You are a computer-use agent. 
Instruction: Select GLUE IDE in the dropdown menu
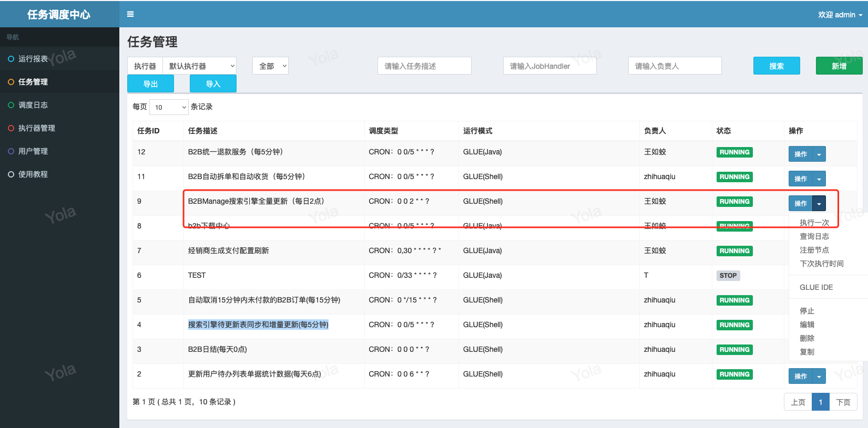(x=816, y=287)
